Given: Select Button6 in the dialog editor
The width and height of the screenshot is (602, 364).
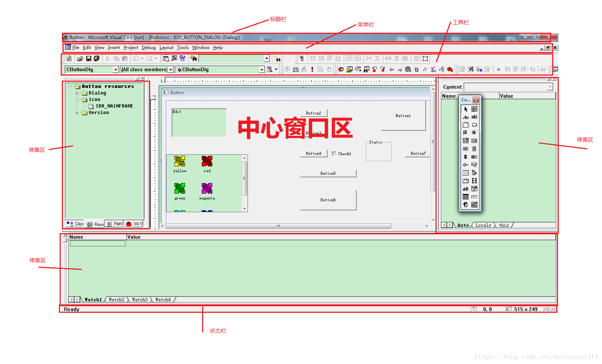Looking at the screenshot, I should click(x=328, y=200).
